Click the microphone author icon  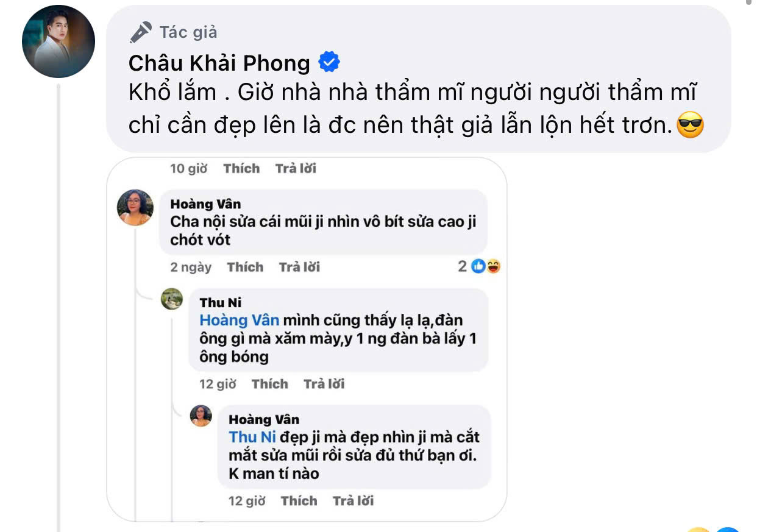tap(141, 32)
